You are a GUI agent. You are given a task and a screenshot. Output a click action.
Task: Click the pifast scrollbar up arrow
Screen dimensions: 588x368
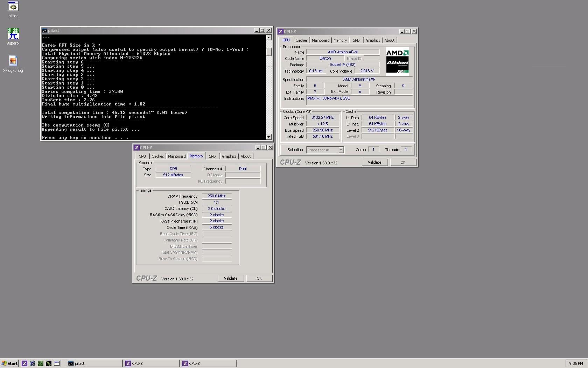[x=268, y=38]
